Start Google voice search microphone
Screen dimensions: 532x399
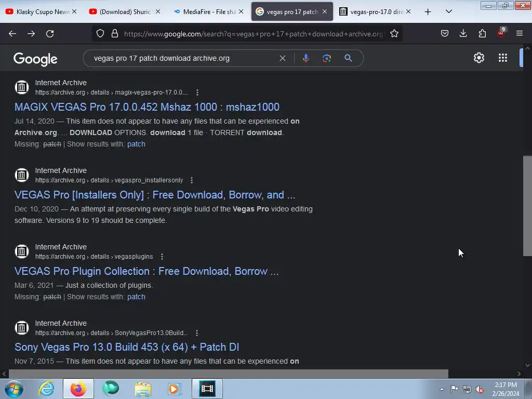click(x=305, y=58)
